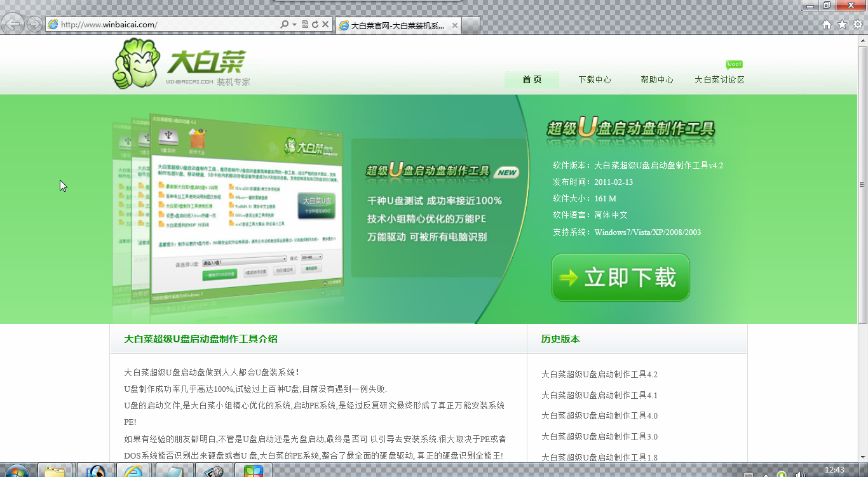Go to the 大白菜讨论区 link

(x=719, y=80)
